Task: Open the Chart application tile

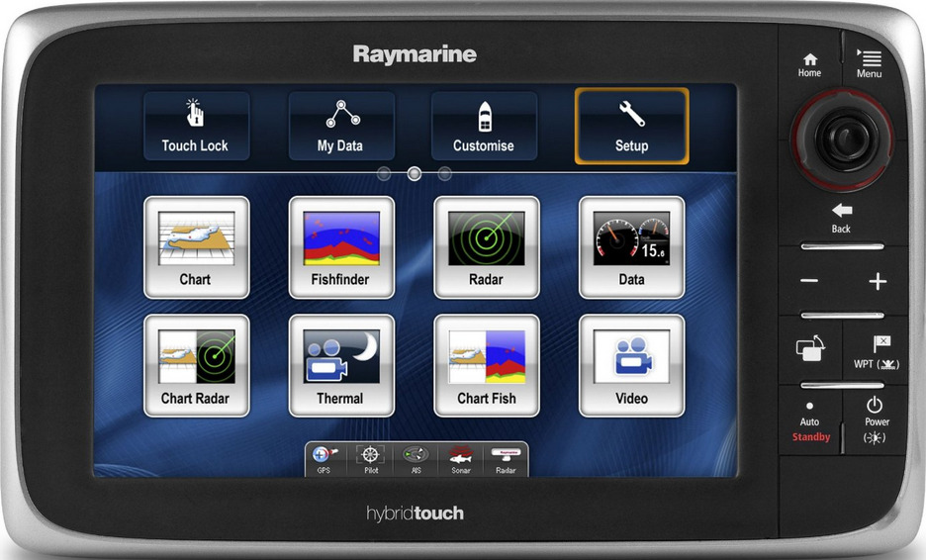Action: pyautogui.click(x=196, y=247)
